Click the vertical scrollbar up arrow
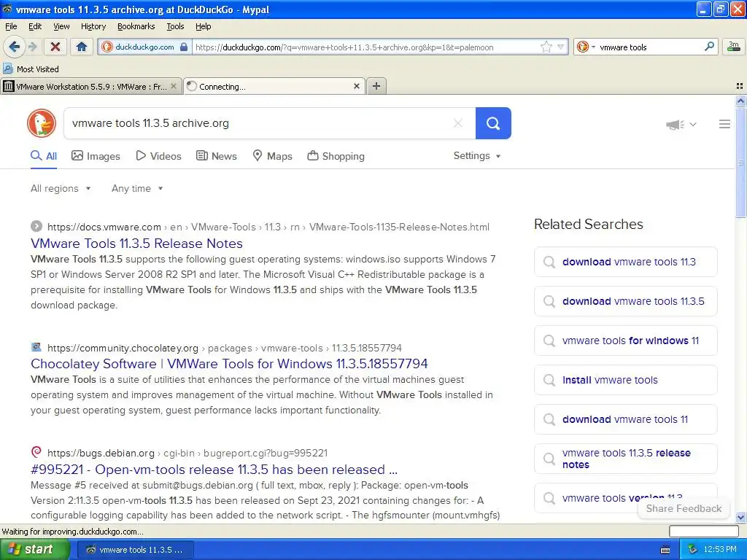 click(x=740, y=101)
